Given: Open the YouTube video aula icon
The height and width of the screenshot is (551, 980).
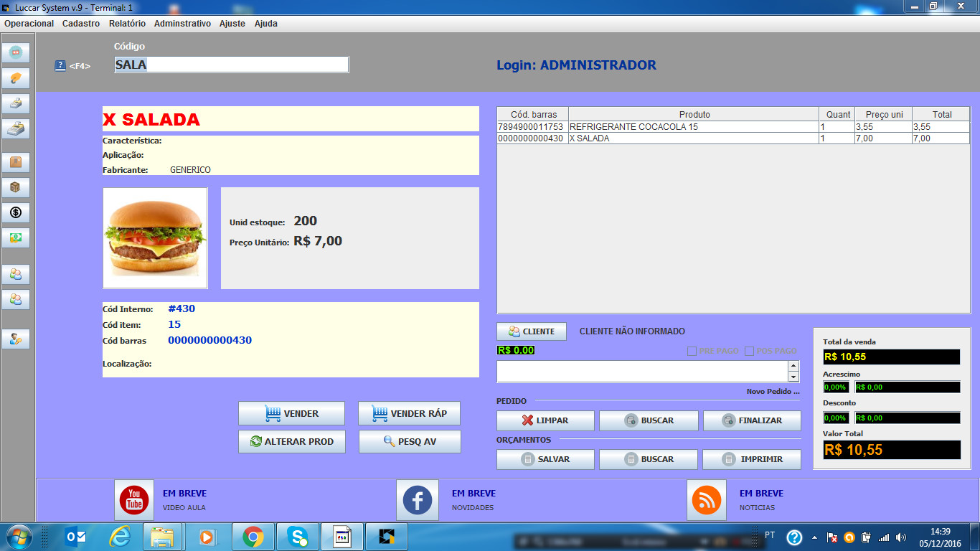Looking at the screenshot, I should 134,500.
